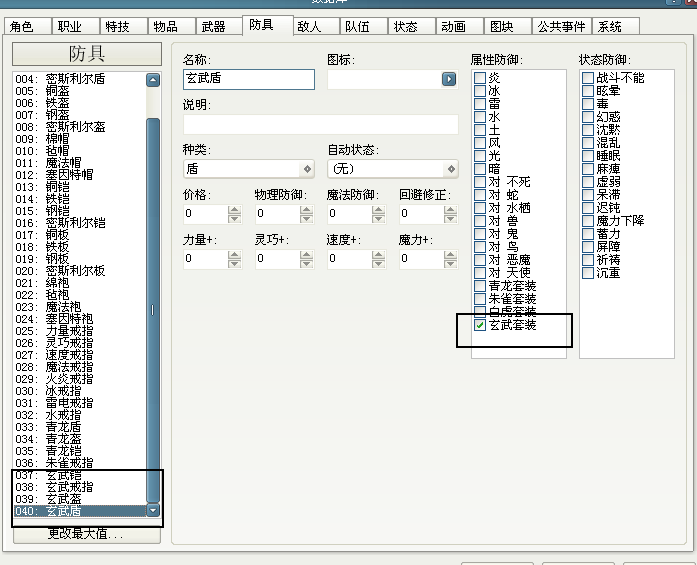
Task: Click scroll-up arrow of armor list
Action: click(153, 80)
